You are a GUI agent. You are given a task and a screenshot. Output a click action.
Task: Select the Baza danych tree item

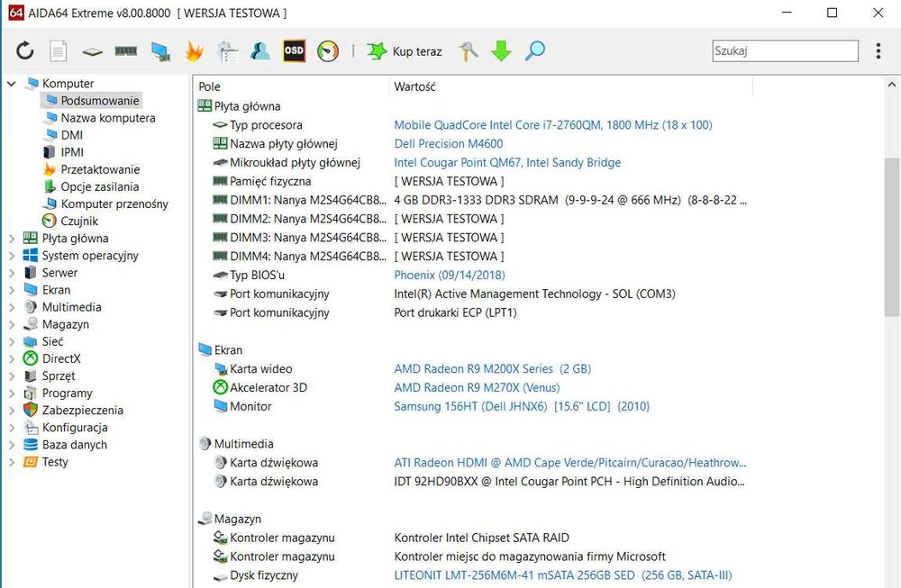click(74, 445)
